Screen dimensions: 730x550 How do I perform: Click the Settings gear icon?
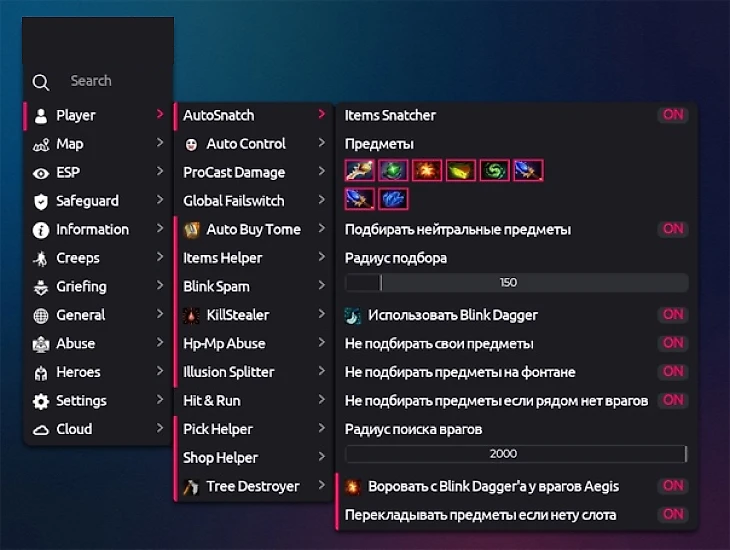pyautogui.click(x=41, y=401)
